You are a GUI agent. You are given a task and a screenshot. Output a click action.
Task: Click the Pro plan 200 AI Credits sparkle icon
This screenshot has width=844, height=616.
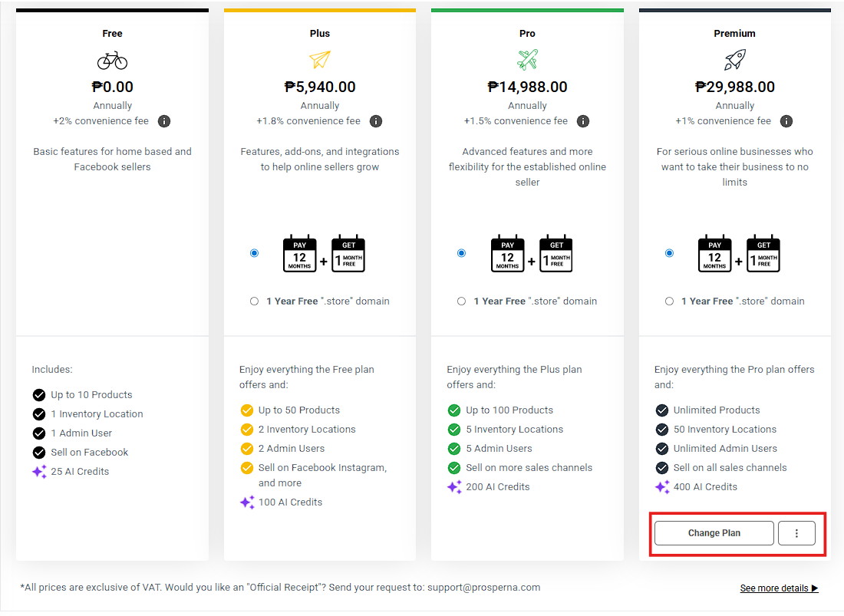(x=454, y=487)
